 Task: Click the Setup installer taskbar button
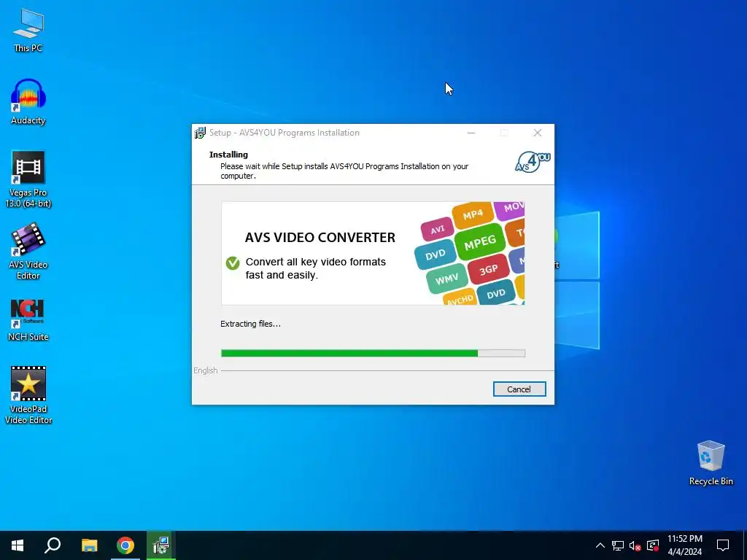pyautogui.click(x=161, y=545)
